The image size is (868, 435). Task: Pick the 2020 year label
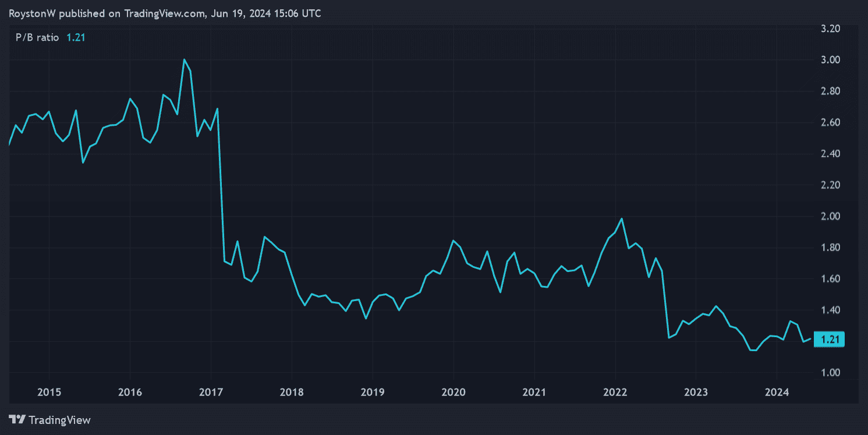(454, 392)
